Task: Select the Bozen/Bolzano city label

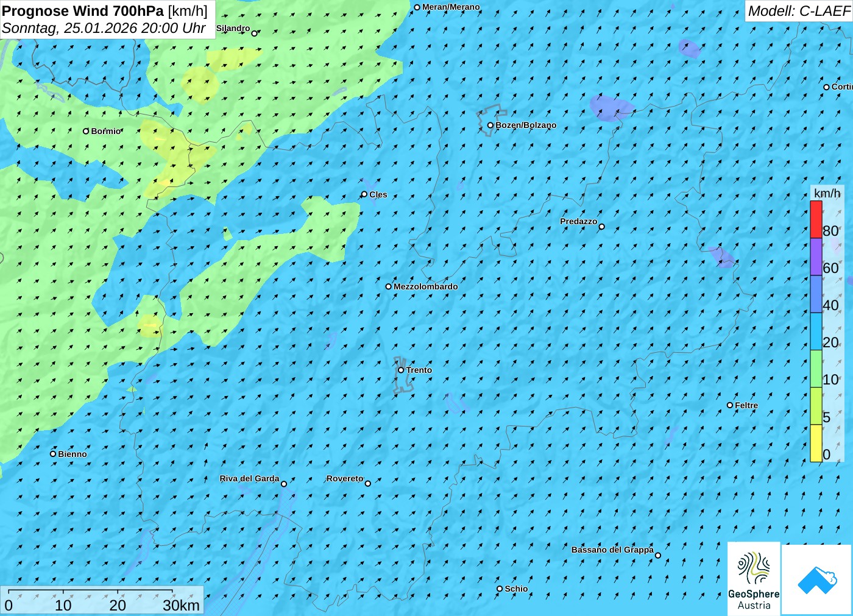Action: [x=526, y=125]
